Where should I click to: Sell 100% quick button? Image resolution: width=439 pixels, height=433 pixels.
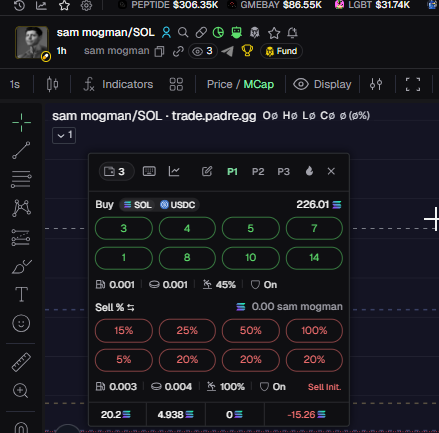[314, 331]
